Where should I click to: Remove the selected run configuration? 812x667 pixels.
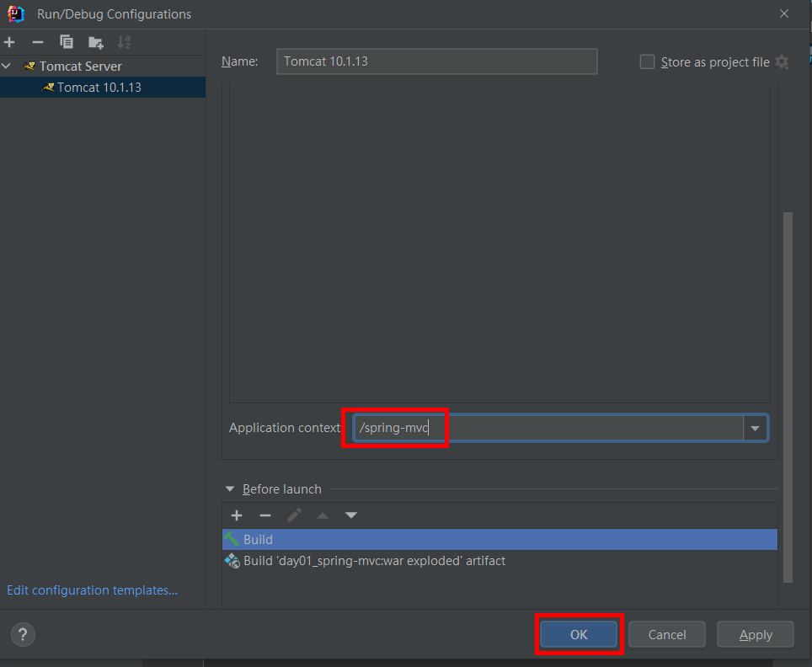(x=38, y=42)
